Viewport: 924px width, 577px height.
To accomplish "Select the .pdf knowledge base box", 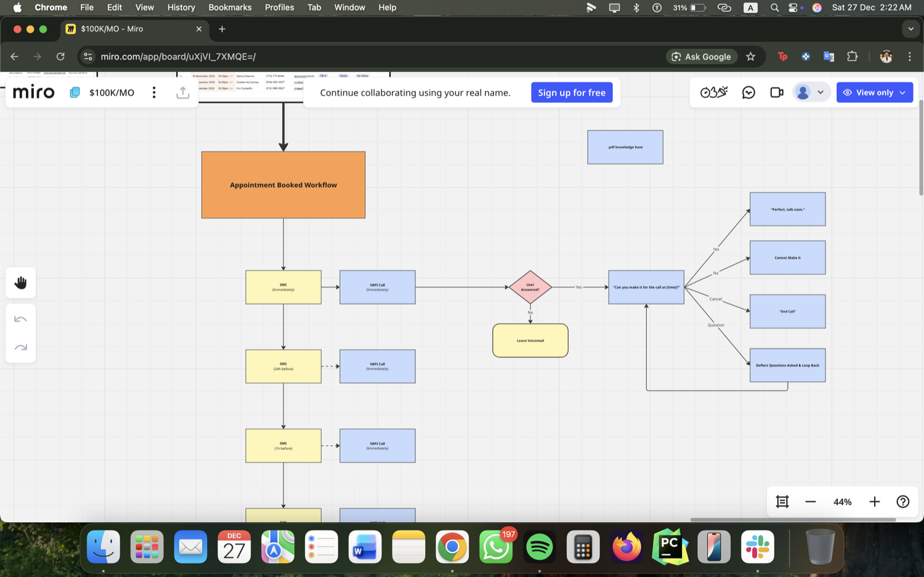I will tap(625, 147).
